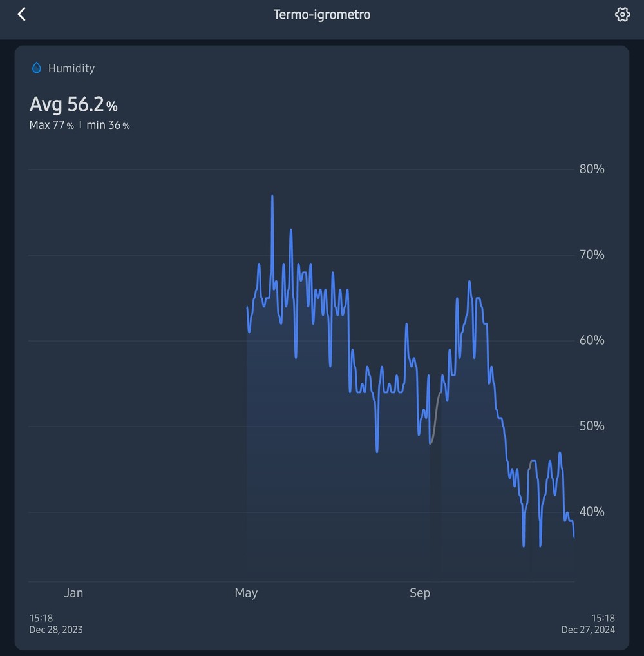
Task: Tap the Sep month marker
Action: 420,593
